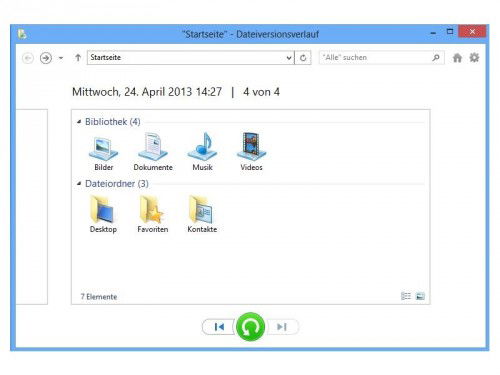Viewport: 500px width, 375px height.
Task: Open the Musik library
Action: (x=202, y=153)
